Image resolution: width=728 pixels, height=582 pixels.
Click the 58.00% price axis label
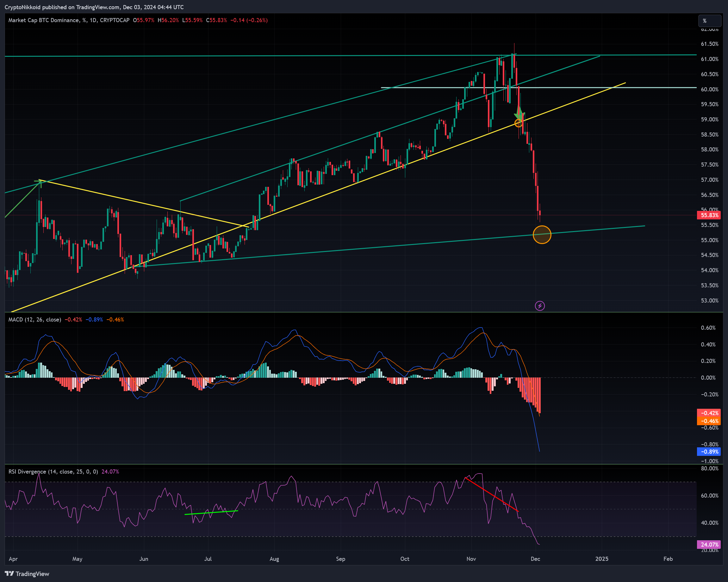(x=710, y=150)
